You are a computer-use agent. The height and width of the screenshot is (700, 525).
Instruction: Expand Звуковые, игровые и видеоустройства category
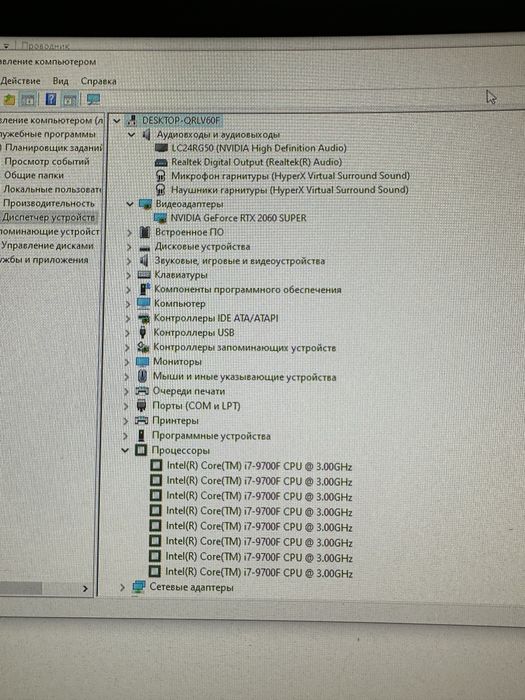click(x=129, y=261)
